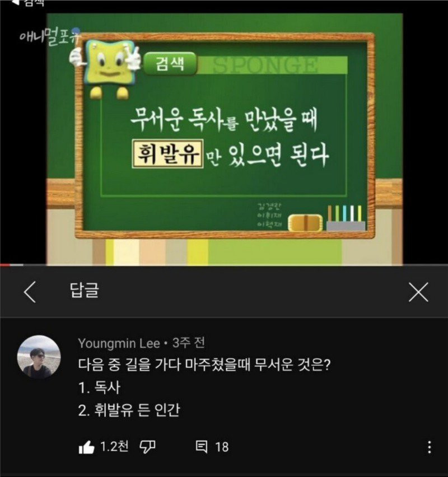Open the Youngmin Lee username link
448x477 pixels.
[119, 343]
